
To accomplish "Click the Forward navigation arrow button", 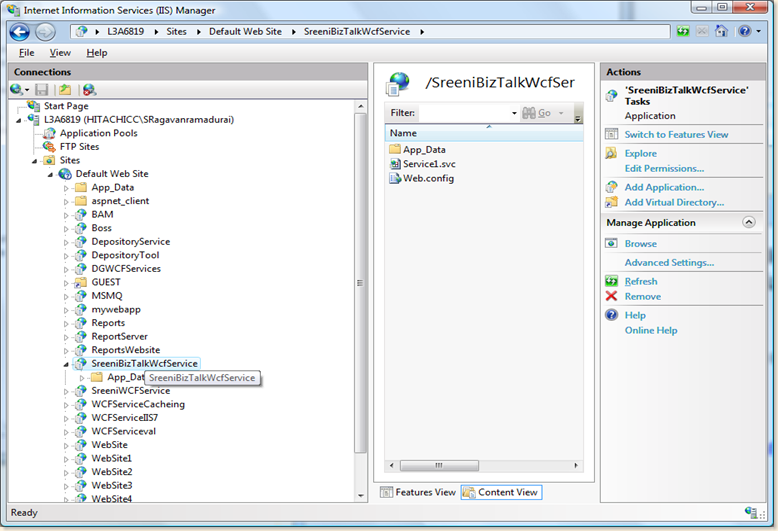I will pos(45,32).
